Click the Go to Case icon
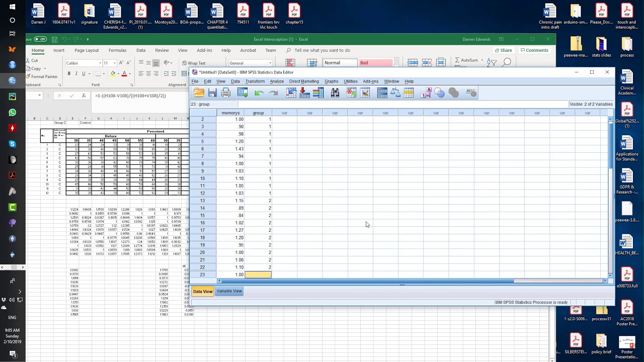Viewport: 644px width, 362px height. coord(291,93)
